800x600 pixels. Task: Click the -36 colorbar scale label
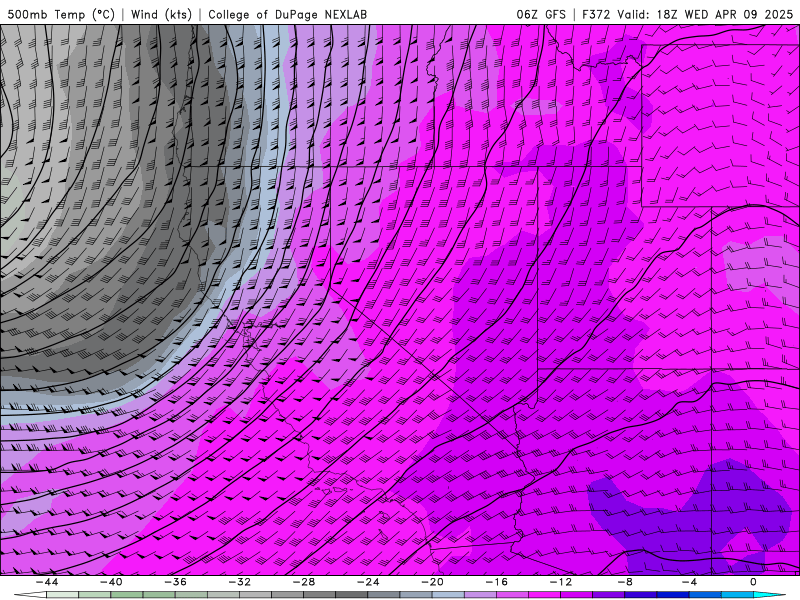pos(175,582)
